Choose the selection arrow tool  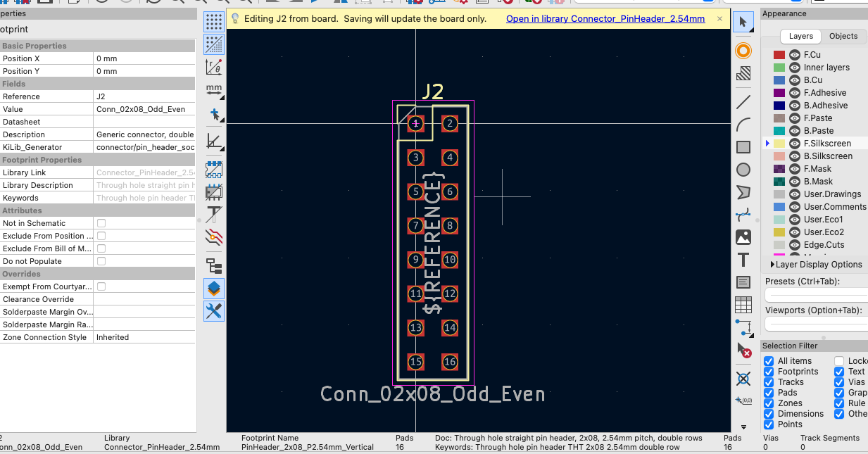(743, 23)
